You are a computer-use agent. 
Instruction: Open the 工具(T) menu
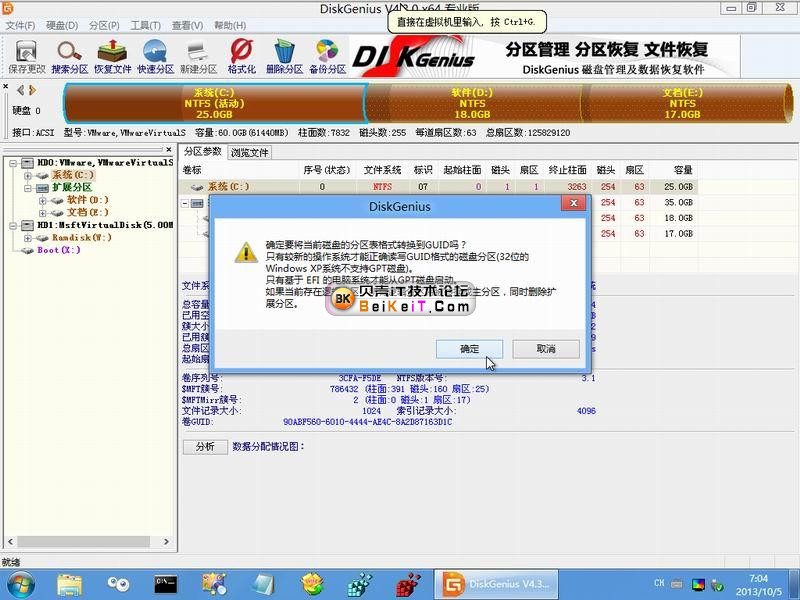pyautogui.click(x=145, y=26)
